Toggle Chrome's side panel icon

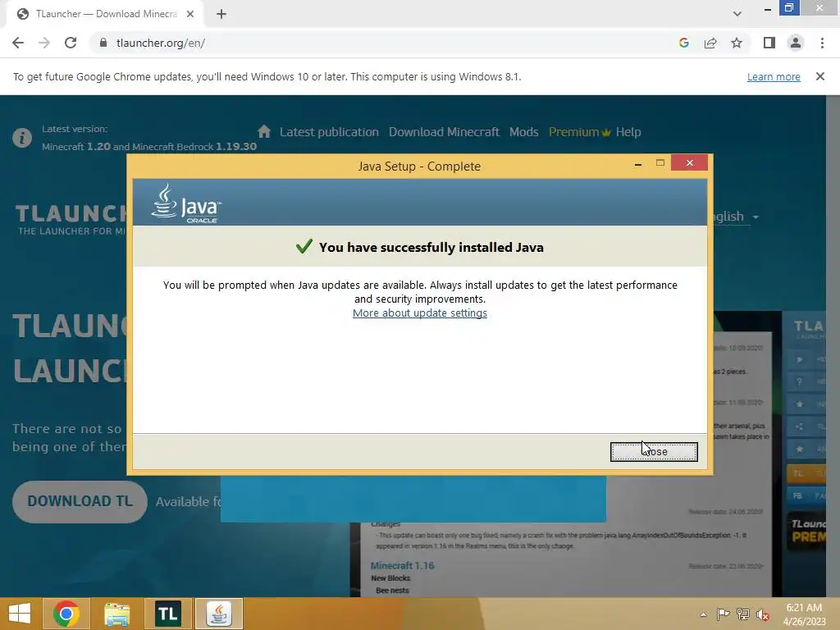point(769,43)
